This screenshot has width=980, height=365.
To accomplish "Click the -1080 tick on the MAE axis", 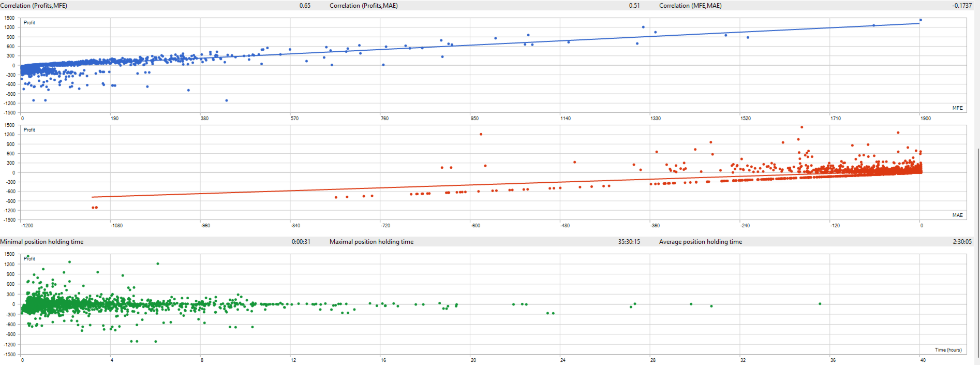I will click(x=116, y=226).
